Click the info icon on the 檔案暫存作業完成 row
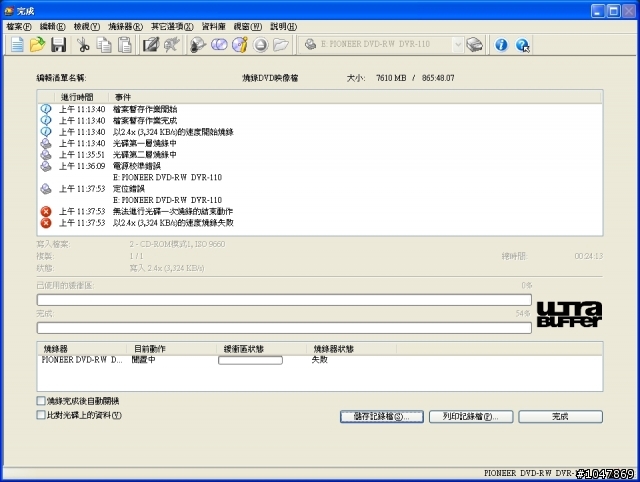The image size is (640, 482). coord(46,120)
